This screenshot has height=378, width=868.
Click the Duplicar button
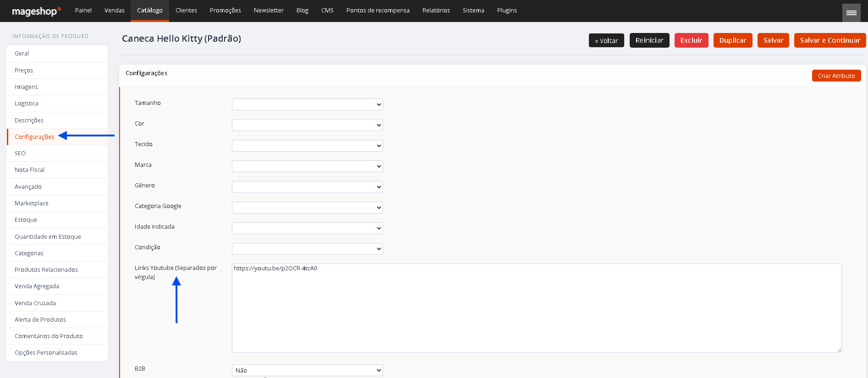coord(733,40)
